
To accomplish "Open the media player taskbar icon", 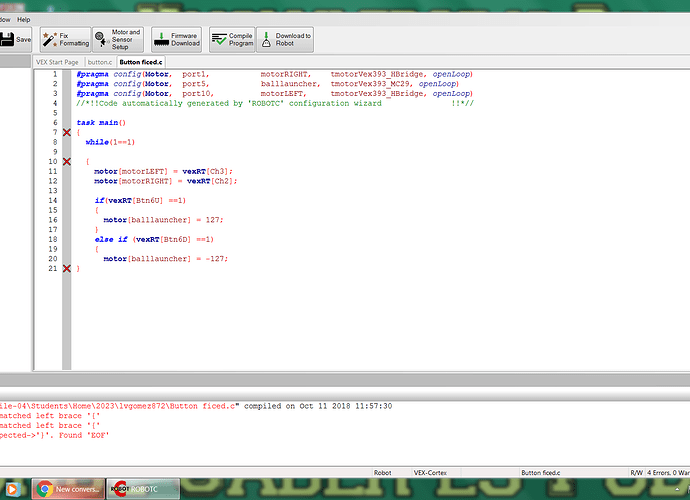I will coord(11,489).
